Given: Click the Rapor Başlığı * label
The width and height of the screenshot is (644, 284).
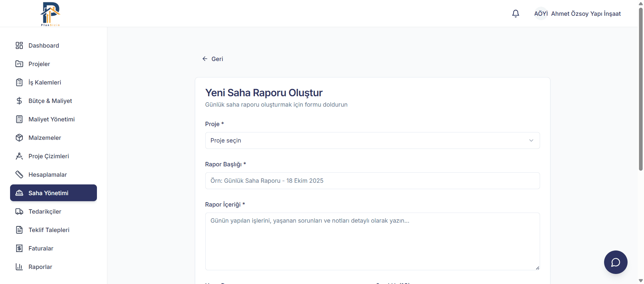Looking at the screenshot, I should coord(225,164).
